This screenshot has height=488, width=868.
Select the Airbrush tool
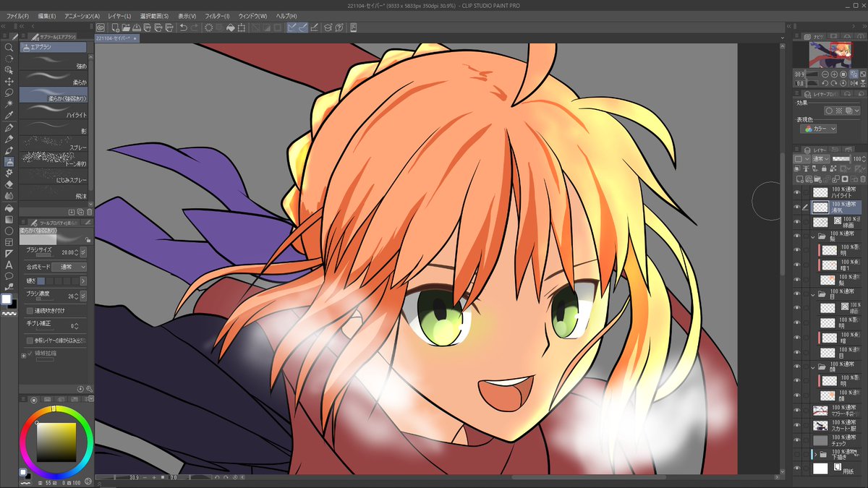pos(9,161)
